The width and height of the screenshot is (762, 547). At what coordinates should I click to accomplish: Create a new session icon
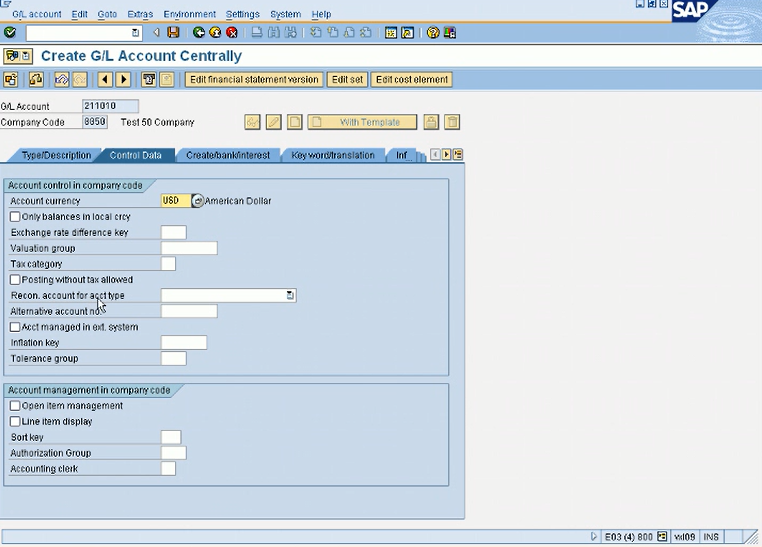(390, 33)
